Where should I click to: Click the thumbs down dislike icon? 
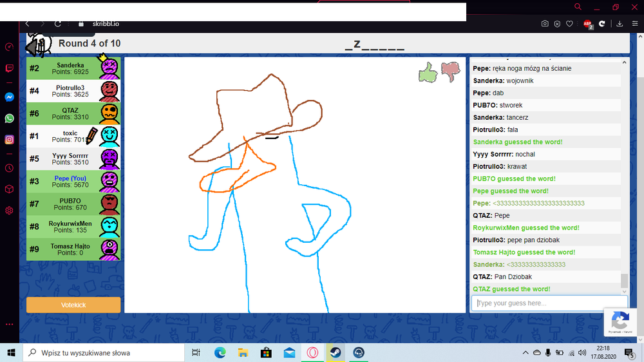tap(451, 71)
